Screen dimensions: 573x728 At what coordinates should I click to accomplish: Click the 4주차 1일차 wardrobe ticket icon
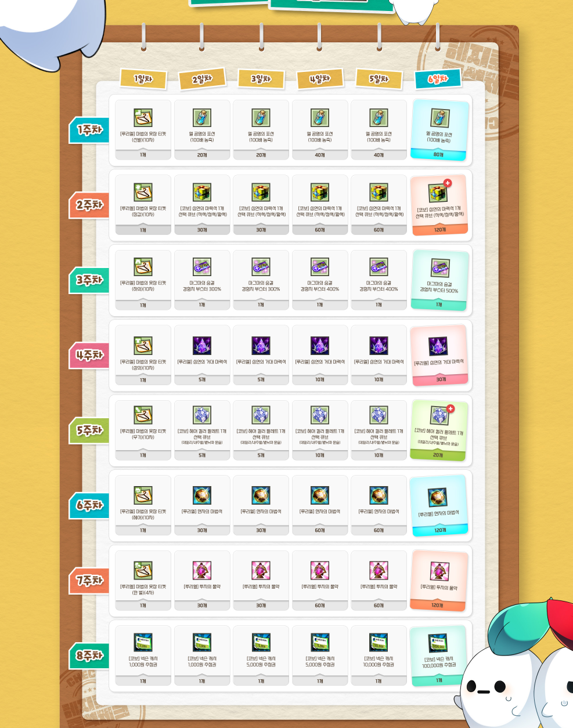(x=143, y=346)
